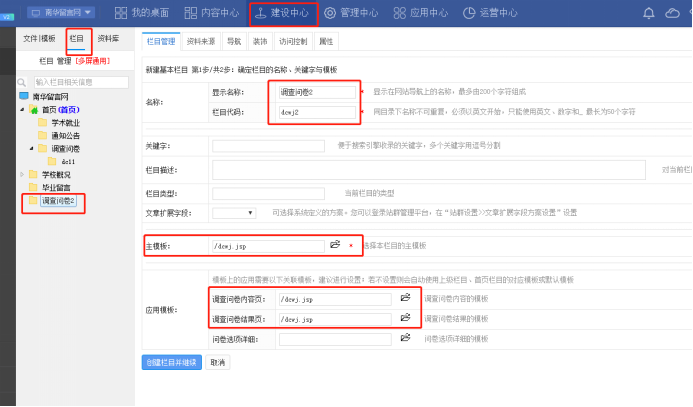This screenshot has height=407, width=693.
Task: Switch to the 访问控制 tab
Action: click(x=292, y=41)
